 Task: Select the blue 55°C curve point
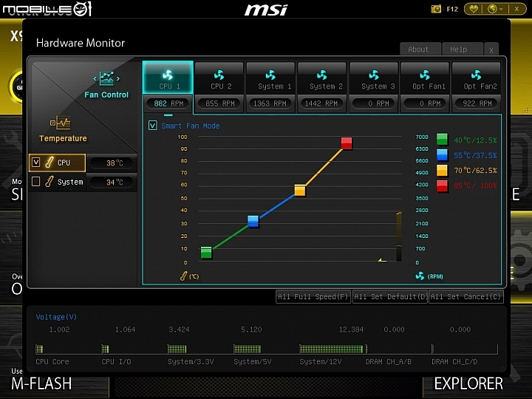(x=253, y=221)
